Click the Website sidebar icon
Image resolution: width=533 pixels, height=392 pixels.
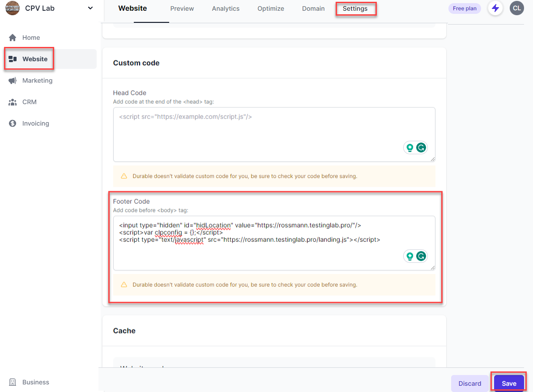pyautogui.click(x=13, y=59)
